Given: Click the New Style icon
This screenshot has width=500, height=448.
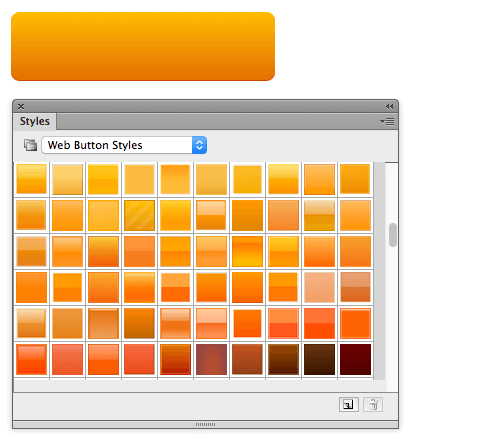Looking at the screenshot, I should tap(348, 404).
